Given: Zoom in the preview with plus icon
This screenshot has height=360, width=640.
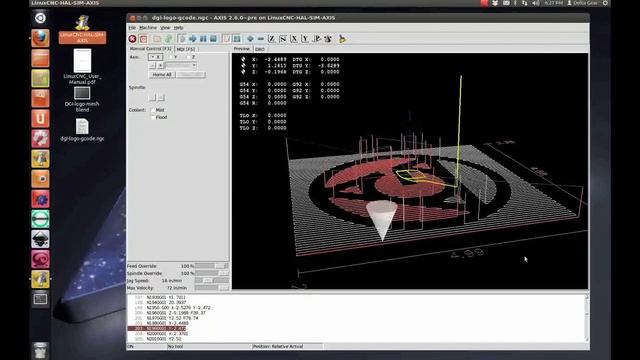Looking at the screenshot, I should coord(250,39).
